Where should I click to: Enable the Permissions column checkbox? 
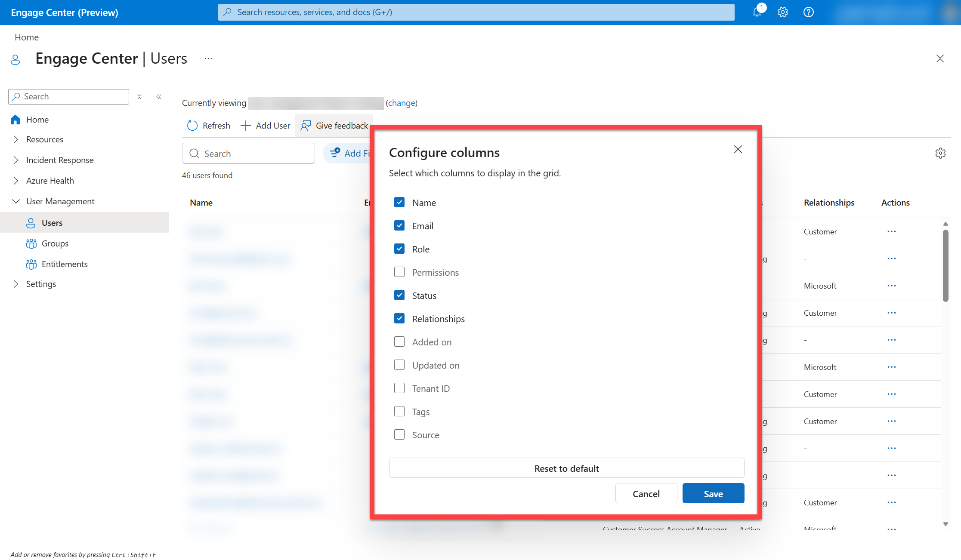click(399, 272)
